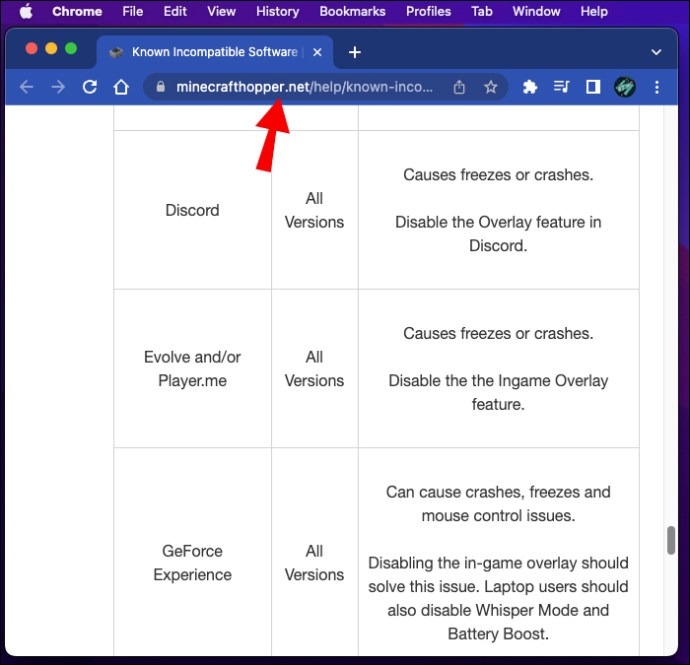Open the Apple menu
Viewport: 690px width, 665px height.
pos(26,11)
